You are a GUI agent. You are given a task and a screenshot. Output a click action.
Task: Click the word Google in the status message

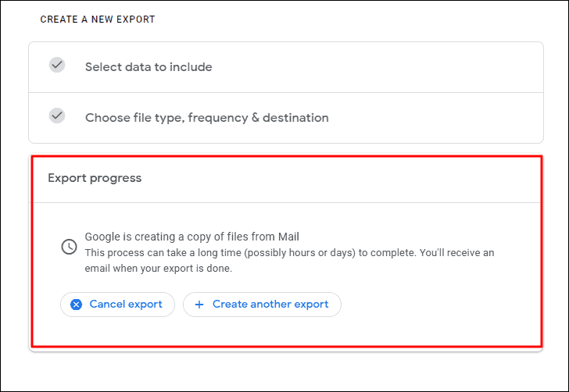coord(102,237)
